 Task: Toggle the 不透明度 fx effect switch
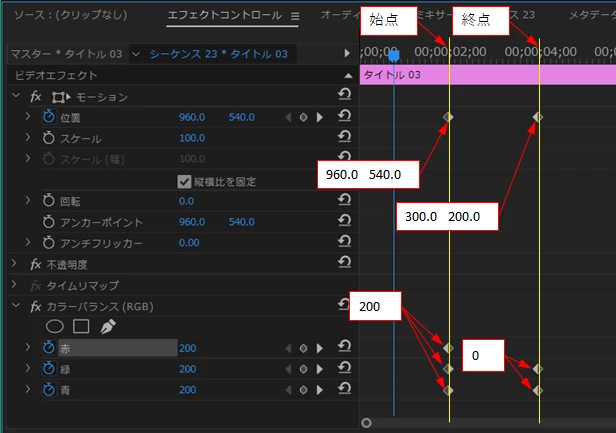[36, 264]
